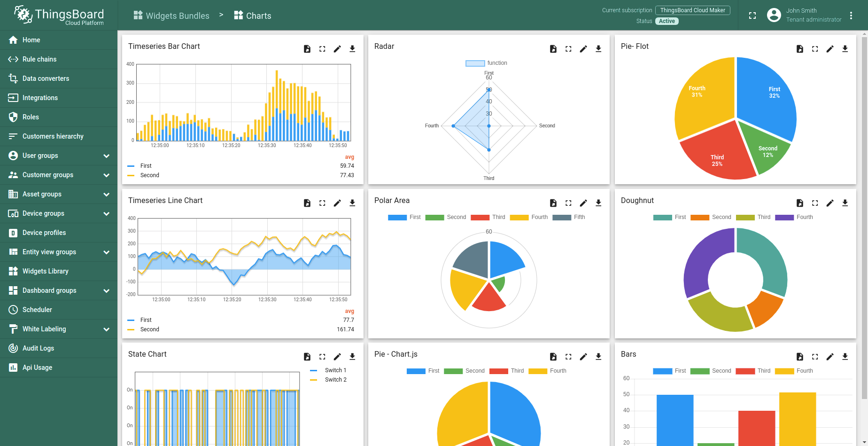Expand Entity view groups submenu
The height and width of the screenshot is (446, 868).
click(x=107, y=252)
